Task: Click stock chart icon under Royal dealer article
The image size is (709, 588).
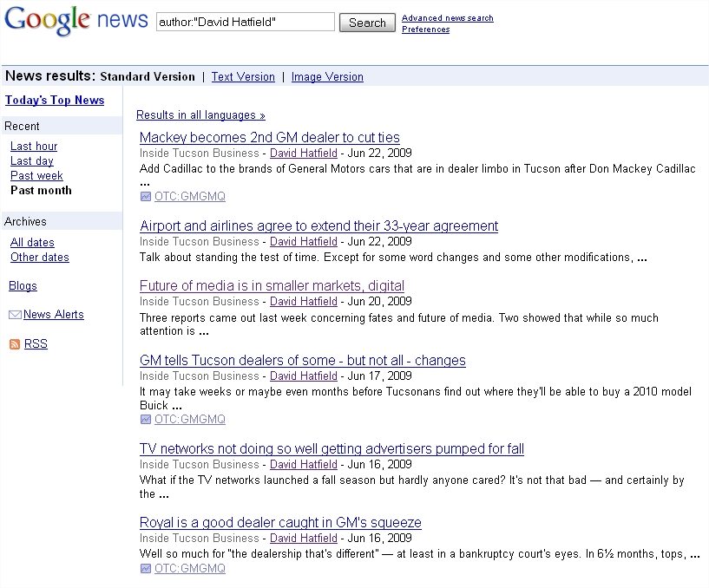Action: point(145,569)
